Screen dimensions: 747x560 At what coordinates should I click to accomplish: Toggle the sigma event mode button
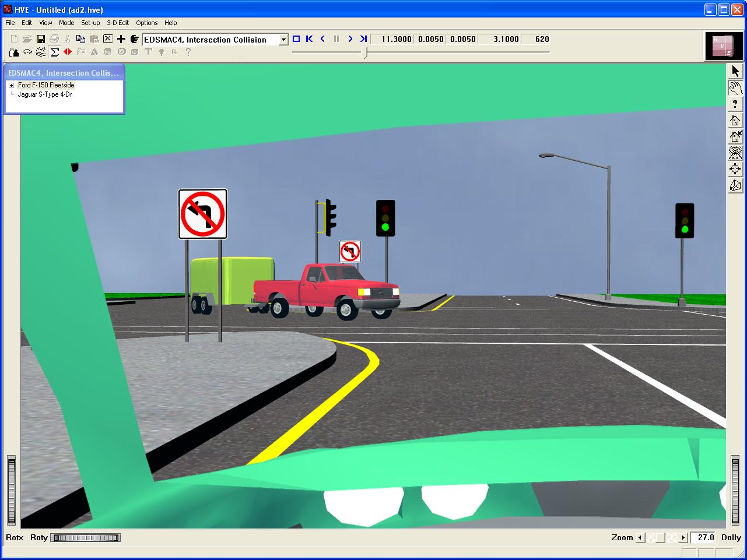(x=55, y=52)
